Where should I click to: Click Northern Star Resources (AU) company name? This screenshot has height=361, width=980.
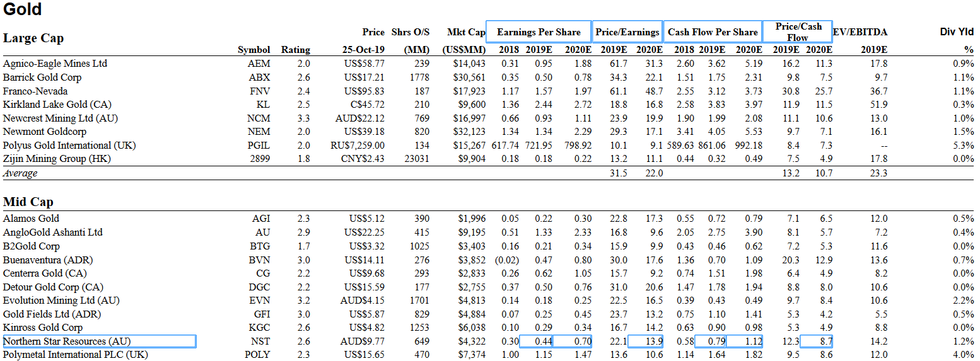pyautogui.click(x=99, y=341)
